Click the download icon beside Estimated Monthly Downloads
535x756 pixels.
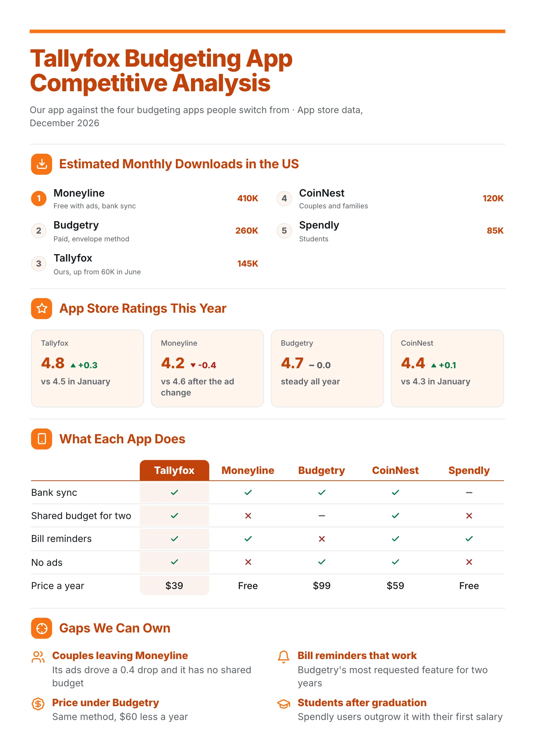point(41,164)
